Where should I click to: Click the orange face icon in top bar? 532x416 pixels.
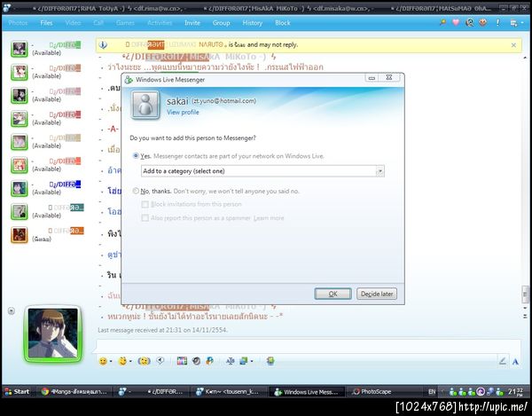(x=483, y=22)
